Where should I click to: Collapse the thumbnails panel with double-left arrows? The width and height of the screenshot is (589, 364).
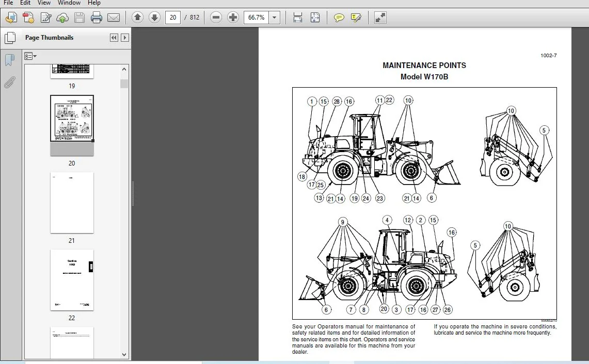(x=114, y=38)
